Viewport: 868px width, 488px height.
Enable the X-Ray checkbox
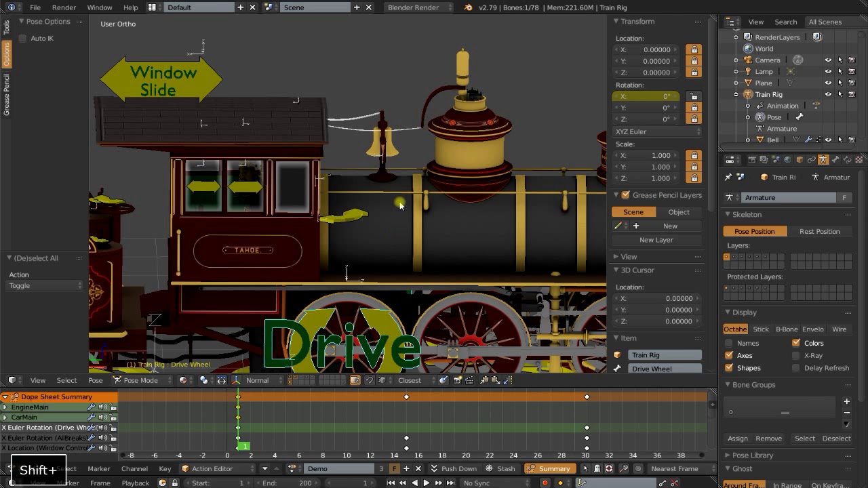[795, 355]
